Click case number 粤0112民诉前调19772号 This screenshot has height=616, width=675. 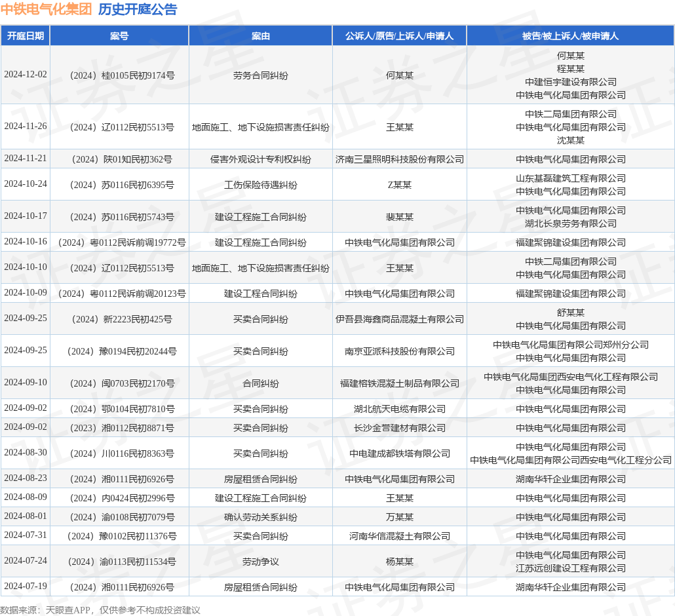pos(122,242)
